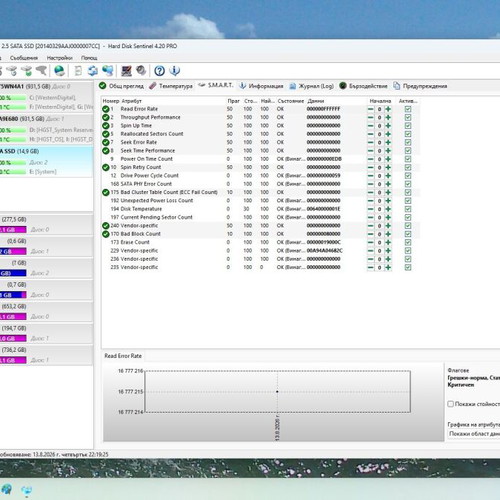
Task: Open the Help question mark icon
Action: [x=159, y=71]
